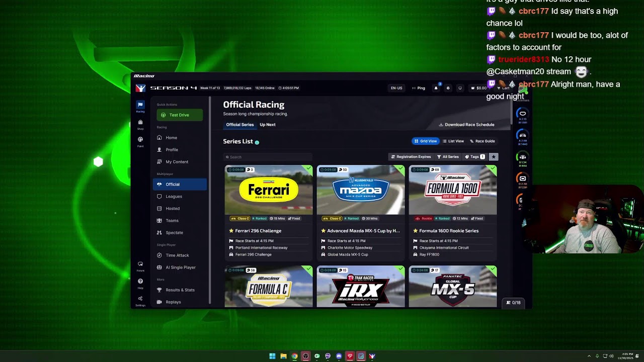Open My Content in sidebar
This screenshot has width=644, height=362.
pyautogui.click(x=180, y=162)
